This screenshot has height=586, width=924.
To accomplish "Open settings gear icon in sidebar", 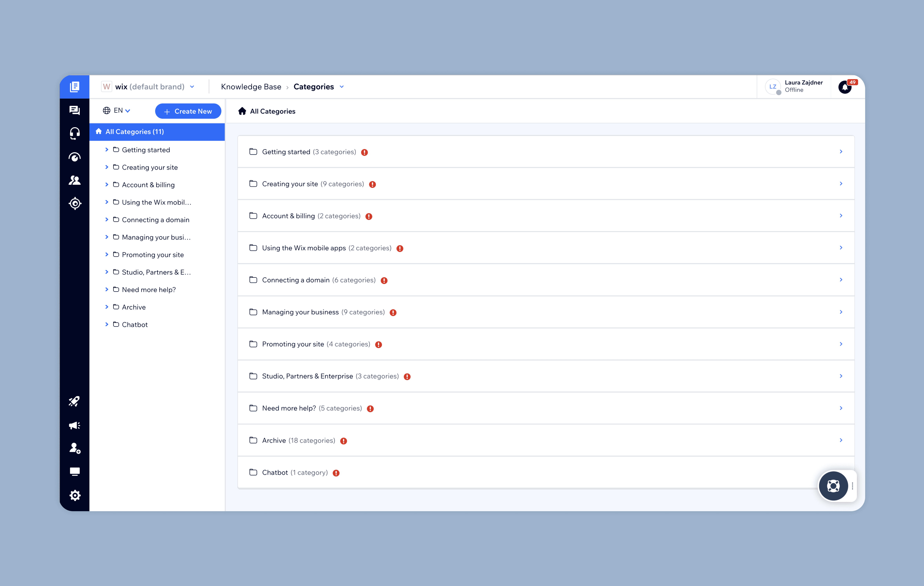I will coord(75,495).
